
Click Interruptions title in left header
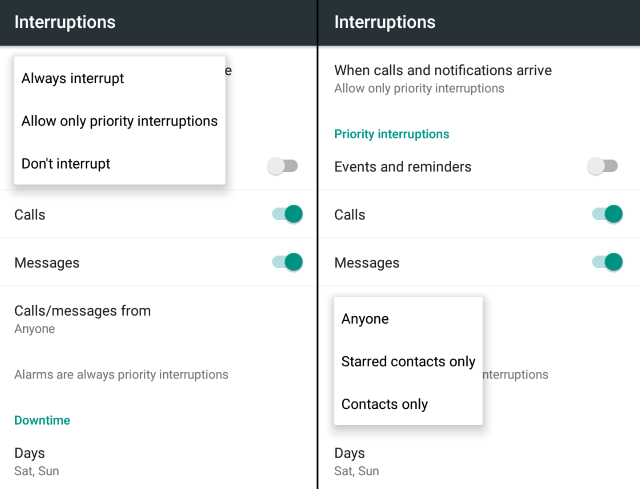(x=65, y=22)
